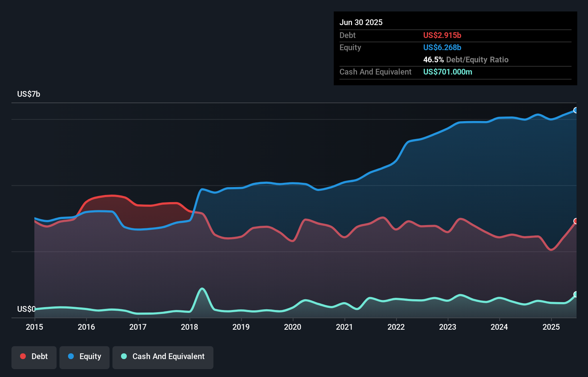Click the US$7b y-axis label

29,94
